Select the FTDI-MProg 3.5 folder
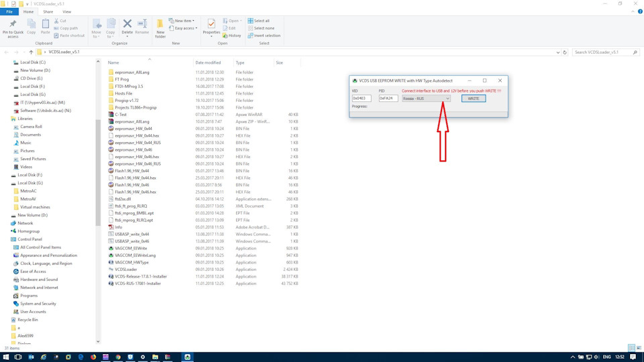The image size is (644, 362). click(x=125, y=86)
